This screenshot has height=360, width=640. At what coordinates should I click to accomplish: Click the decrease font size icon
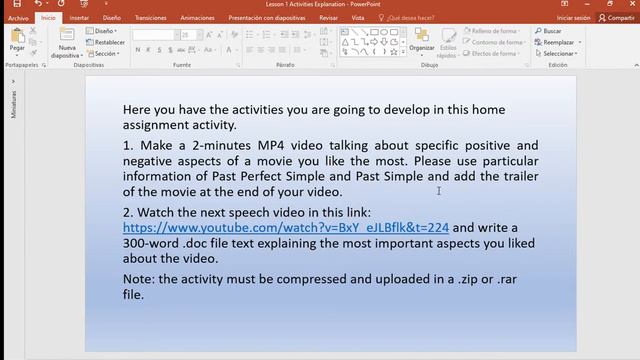220,35
